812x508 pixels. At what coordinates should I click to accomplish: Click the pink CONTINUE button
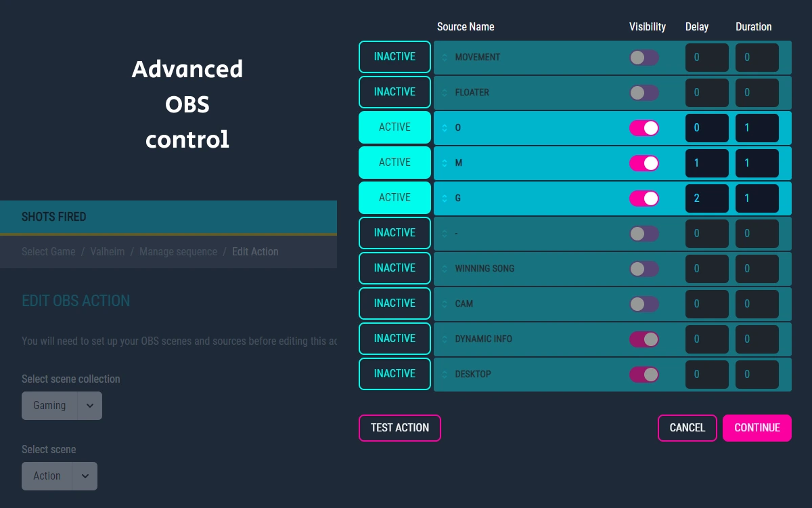pyautogui.click(x=757, y=428)
